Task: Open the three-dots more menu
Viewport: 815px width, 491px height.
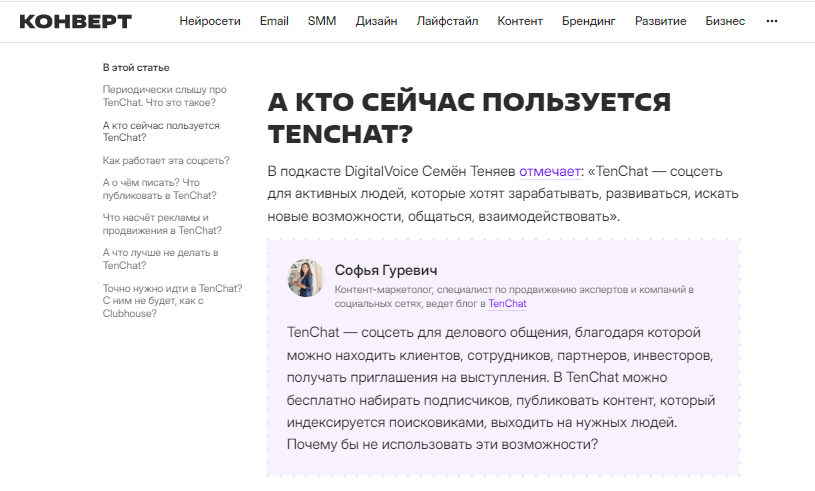Action: tap(772, 21)
